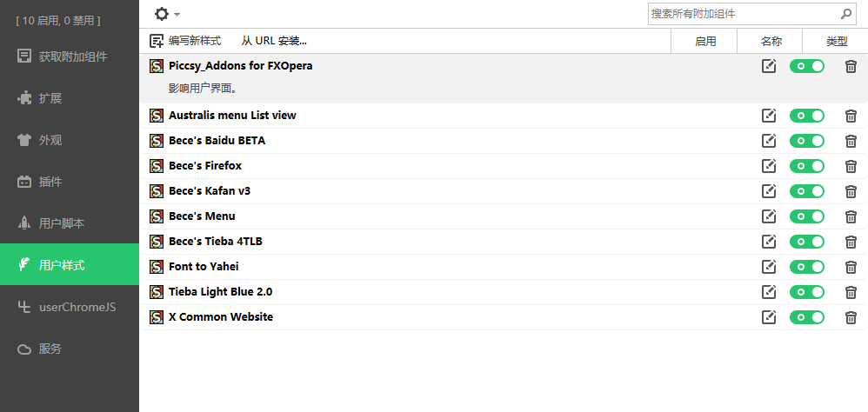Select the Bece's Kafan v3 name
Viewport: 868px width, 412px height.
point(210,191)
